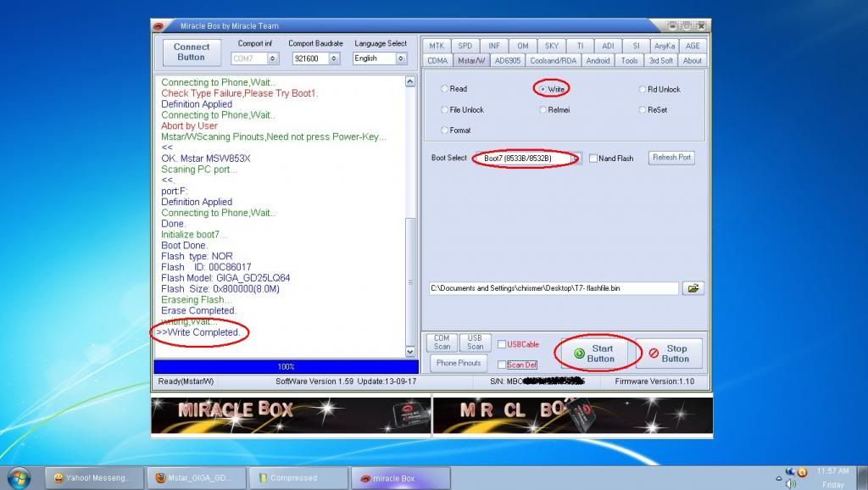The image size is (868, 490).
Task: Tick the USBCable checkbox
Action: pyautogui.click(x=502, y=344)
